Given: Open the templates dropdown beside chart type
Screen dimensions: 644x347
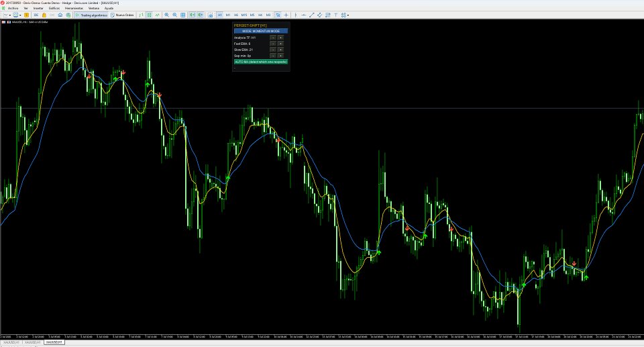Looking at the screenshot, I should click(x=21, y=15).
